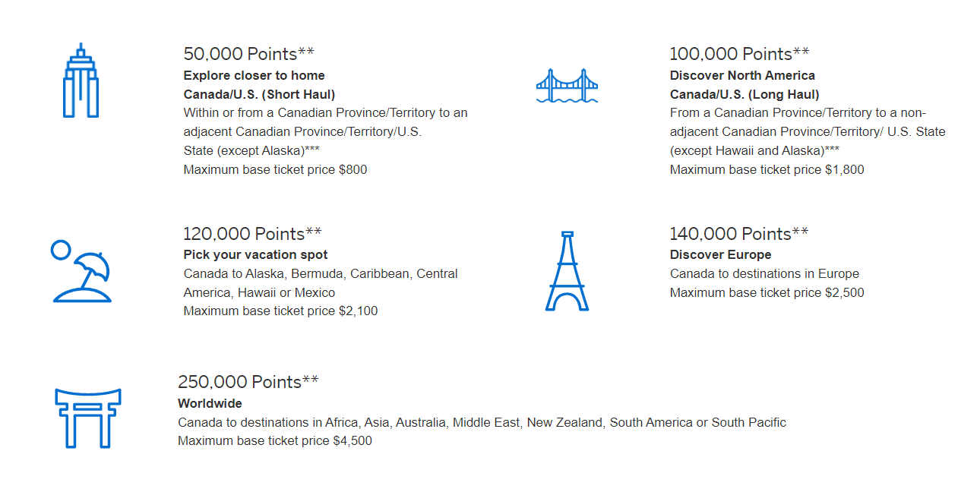The height and width of the screenshot is (489, 980).
Task: Click the Canada/U.S. (Short Haul) label
Action: [259, 94]
